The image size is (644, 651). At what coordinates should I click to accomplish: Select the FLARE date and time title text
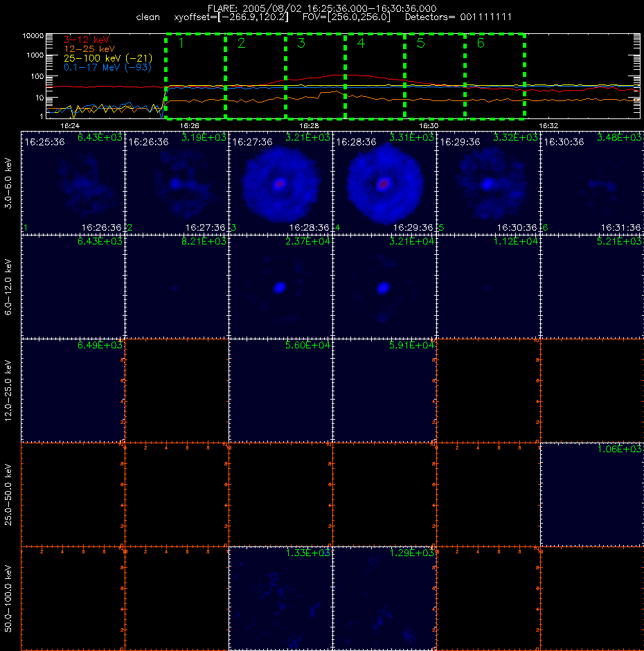click(322, 8)
